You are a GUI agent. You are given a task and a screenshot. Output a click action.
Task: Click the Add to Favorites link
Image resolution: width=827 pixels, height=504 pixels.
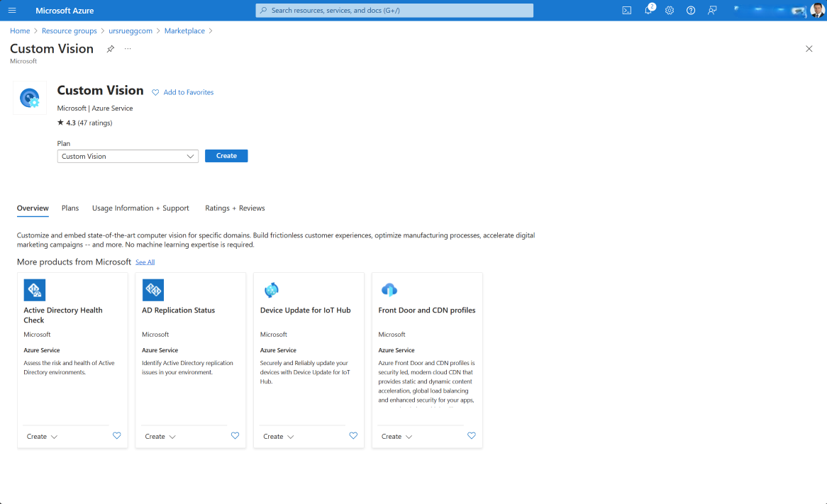(x=188, y=92)
